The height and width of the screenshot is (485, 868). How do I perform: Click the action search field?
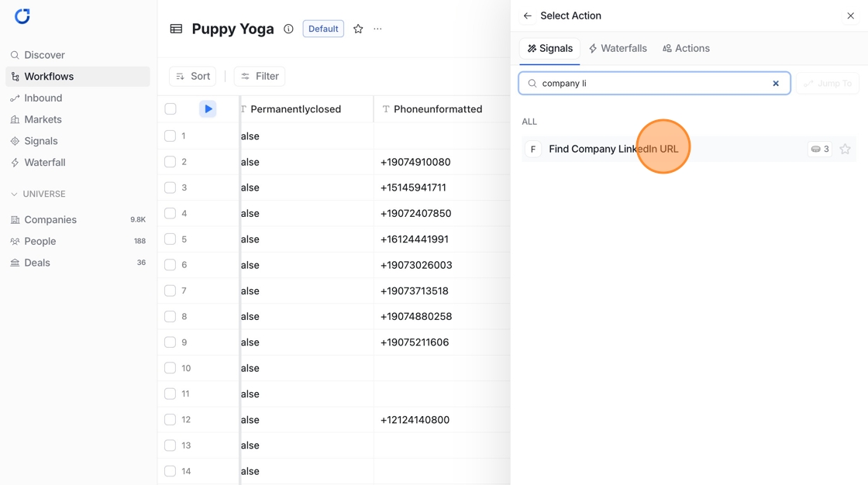coord(654,84)
